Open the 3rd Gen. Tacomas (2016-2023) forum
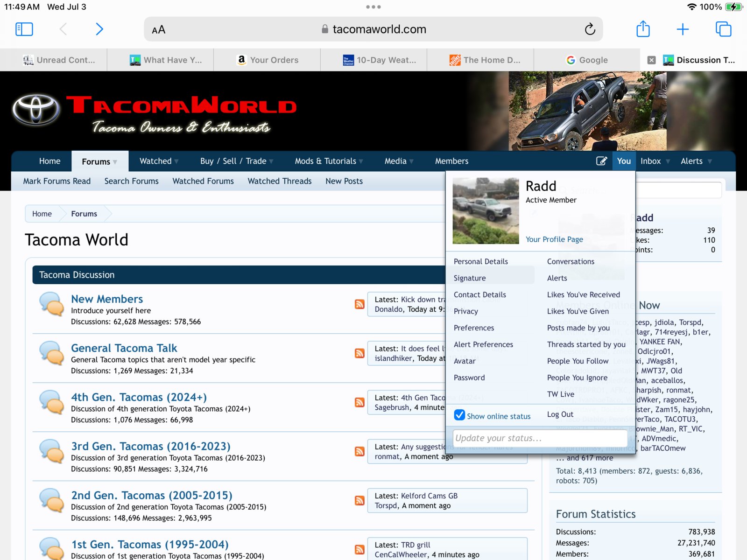The height and width of the screenshot is (560, 747). click(x=151, y=446)
